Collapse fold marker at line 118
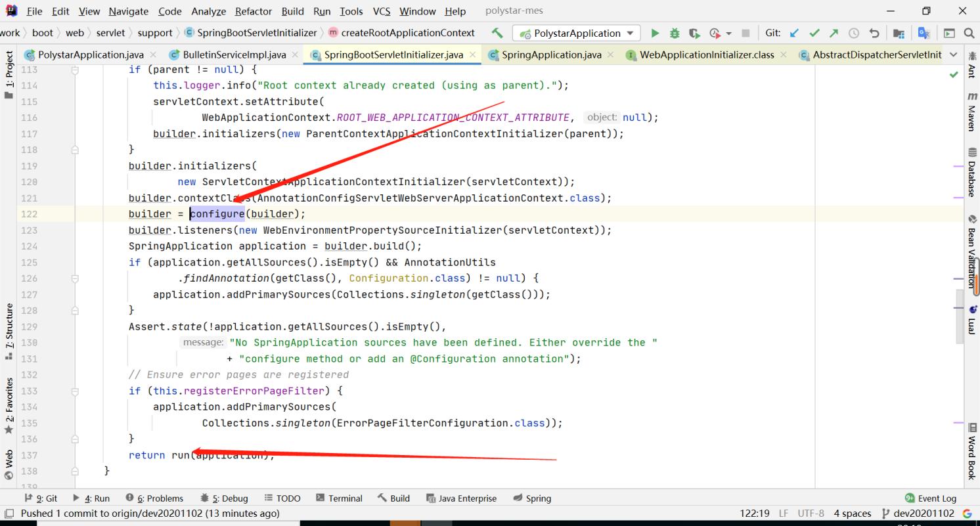The width and height of the screenshot is (980, 526). (x=75, y=150)
